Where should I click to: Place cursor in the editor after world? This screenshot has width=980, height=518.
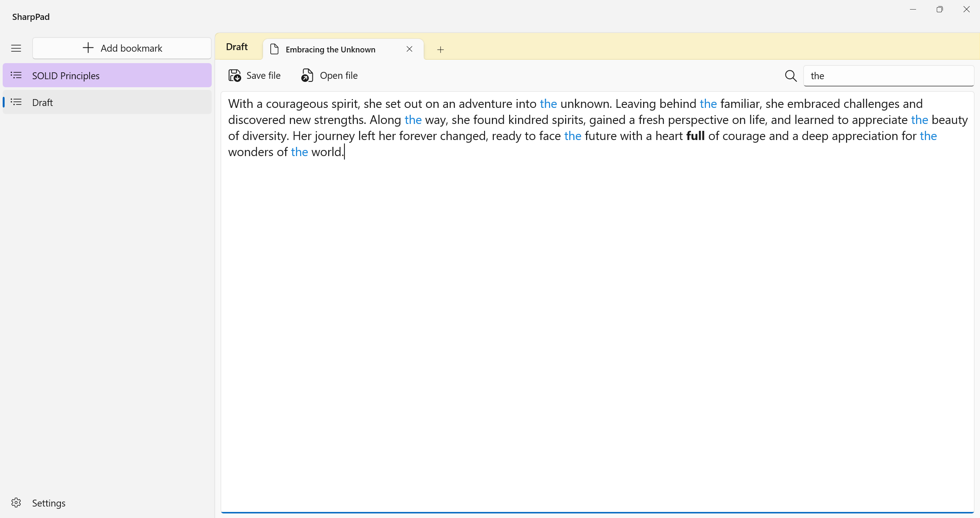click(344, 152)
